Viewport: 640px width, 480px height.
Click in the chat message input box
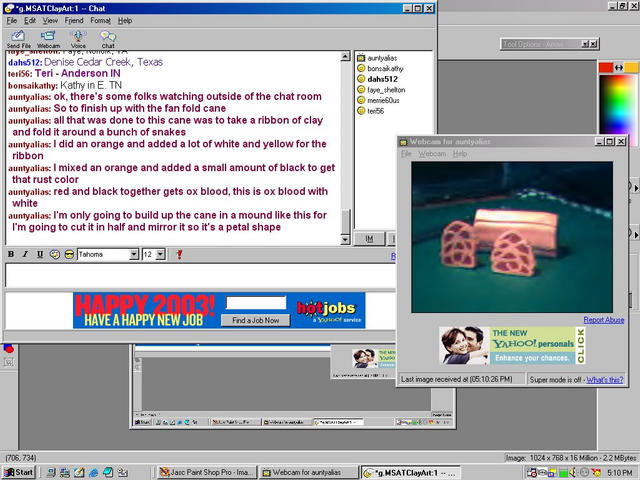(200, 276)
